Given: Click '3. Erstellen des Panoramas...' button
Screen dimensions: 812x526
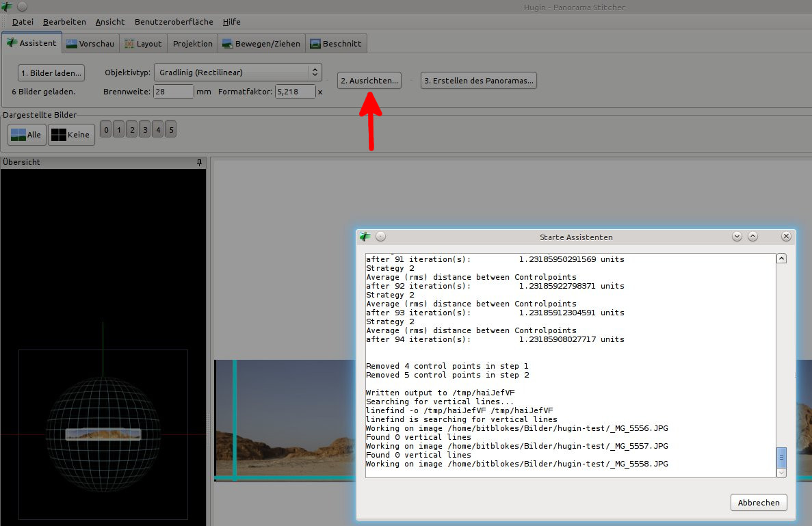Looking at the screenshot, I should pos(478,80).
